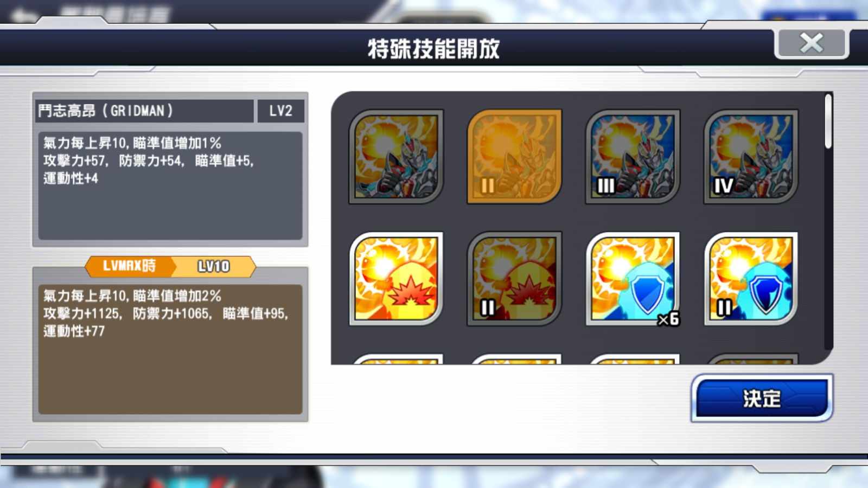Close the 特殊技能開放 dialog with X
Screen dimensions: 868x488
[812, 43]
